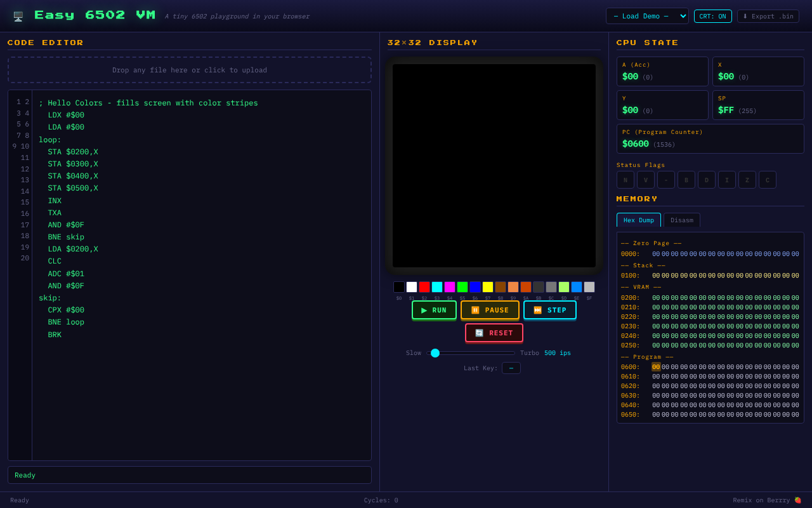Click the Slow/Turbo speed slider handle

[x=435, y=352]
